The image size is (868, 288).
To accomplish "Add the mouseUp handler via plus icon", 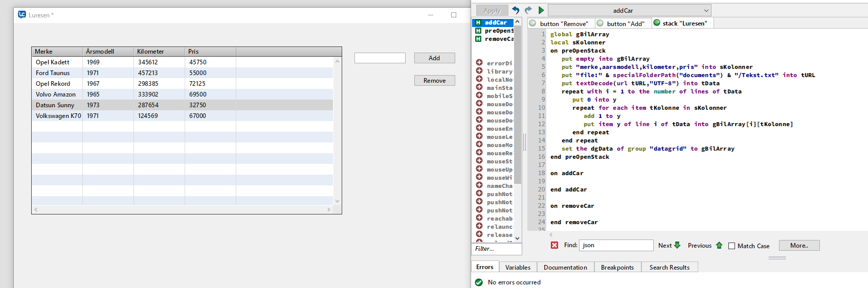I will click(479, 169).
